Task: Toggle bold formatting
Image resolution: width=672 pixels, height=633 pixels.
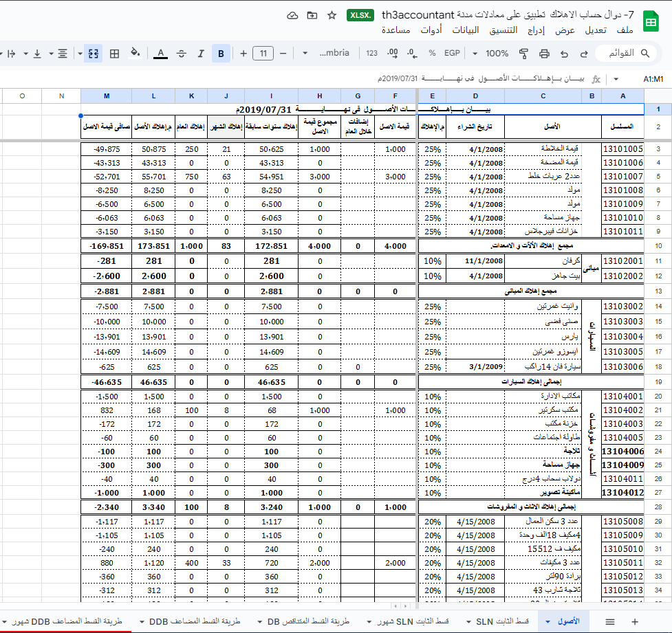Action: (221, 54)
